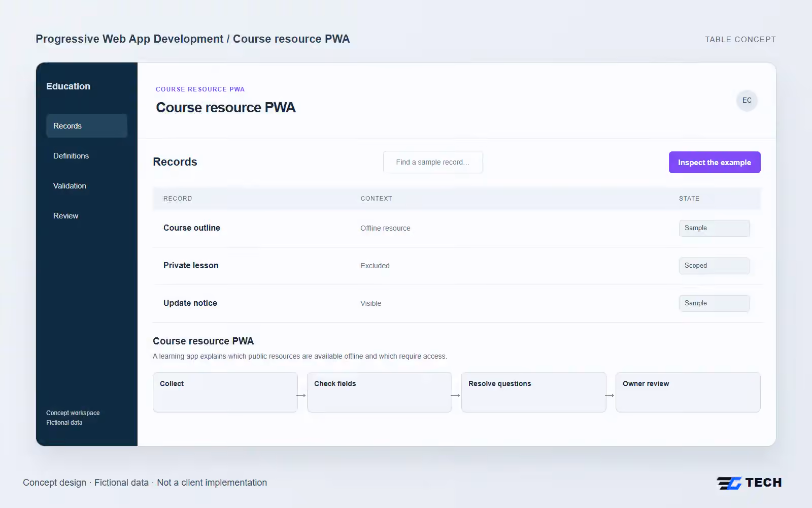Click the EC user avatar
The width and height of the screenshot is (812, 508).
(x=747, y=100)
